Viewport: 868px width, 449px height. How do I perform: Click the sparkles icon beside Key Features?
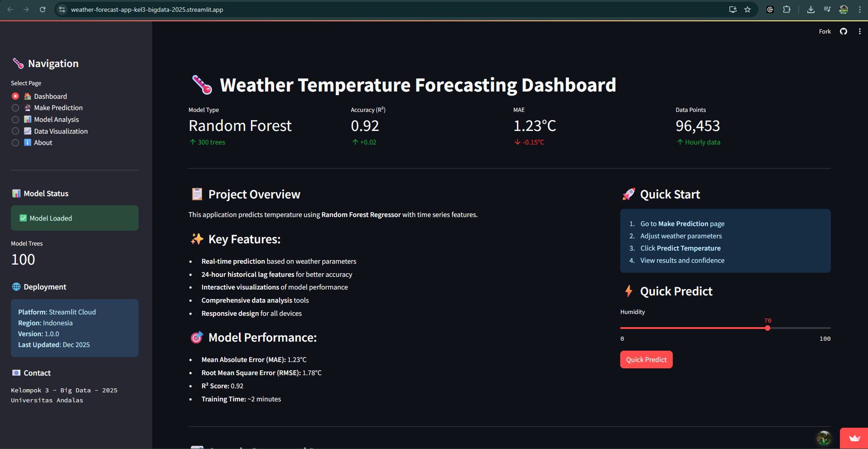point(197,239)
